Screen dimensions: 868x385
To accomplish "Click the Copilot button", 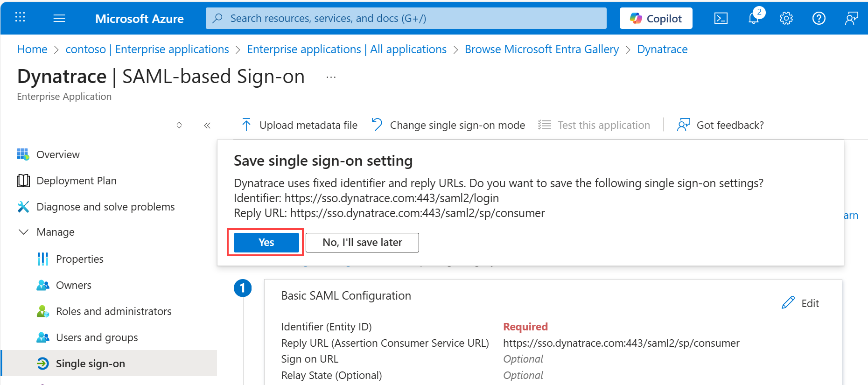I will coord(656,18).
